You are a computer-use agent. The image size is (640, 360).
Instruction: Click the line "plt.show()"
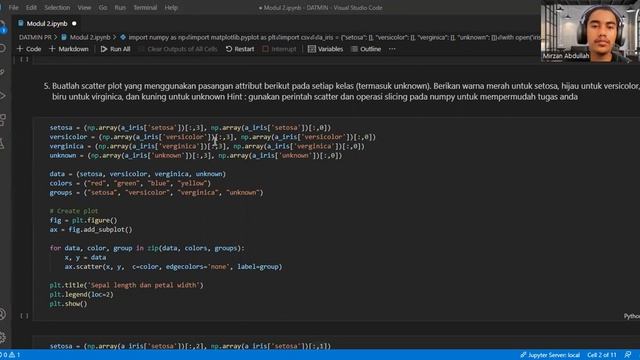68,304
